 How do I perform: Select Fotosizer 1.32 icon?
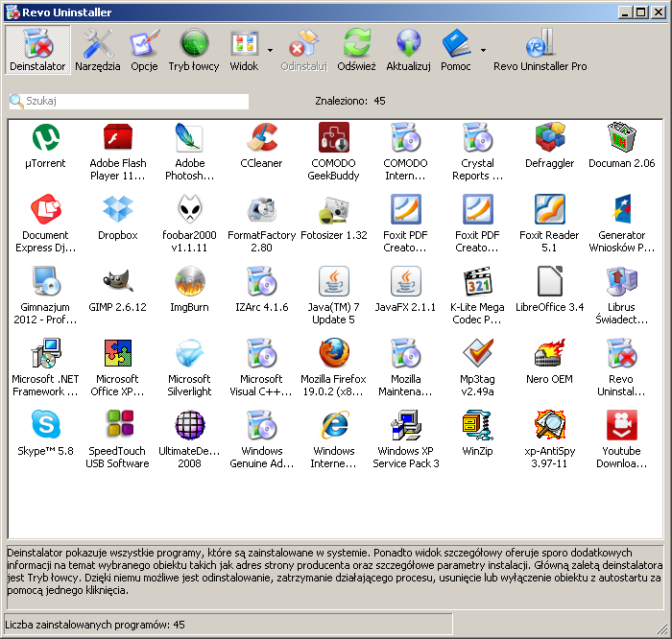334,210
